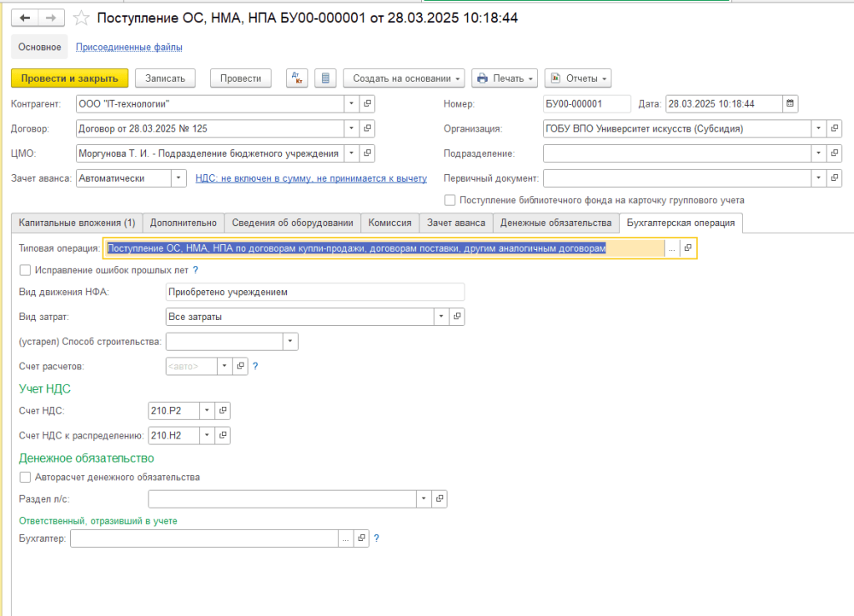This screenshot has height=616, width=854.
Task: Open the НДС не включен в сумму link
Action: point(310,178)
